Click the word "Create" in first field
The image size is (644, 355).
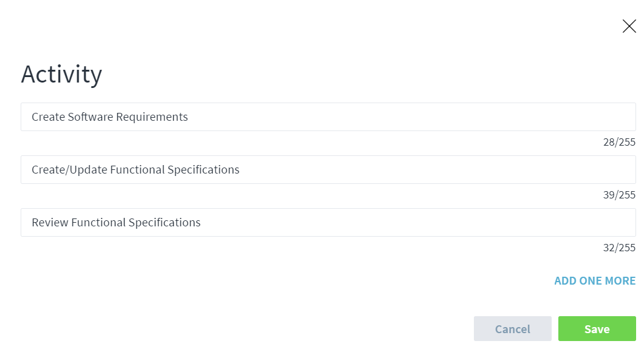(x=48, y=117)
